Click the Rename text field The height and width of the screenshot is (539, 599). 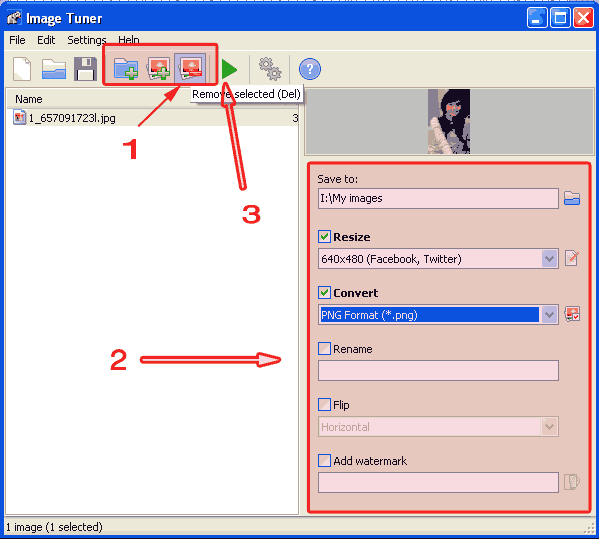(x=438, y=370)
